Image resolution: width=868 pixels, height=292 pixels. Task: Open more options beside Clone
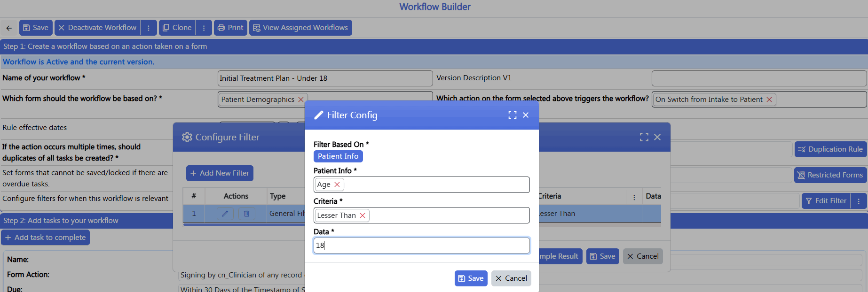pos(204,28)
